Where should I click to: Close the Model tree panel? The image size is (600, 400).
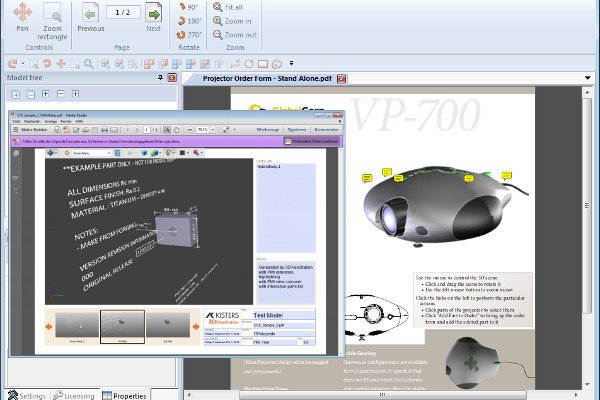[x=172, y=78]
